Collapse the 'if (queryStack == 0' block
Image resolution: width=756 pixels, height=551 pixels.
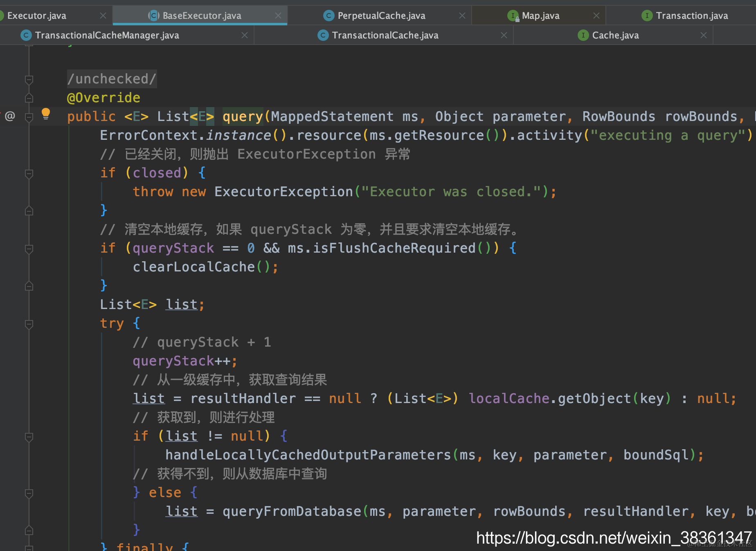pyautogui.click(x=29, y=249)
